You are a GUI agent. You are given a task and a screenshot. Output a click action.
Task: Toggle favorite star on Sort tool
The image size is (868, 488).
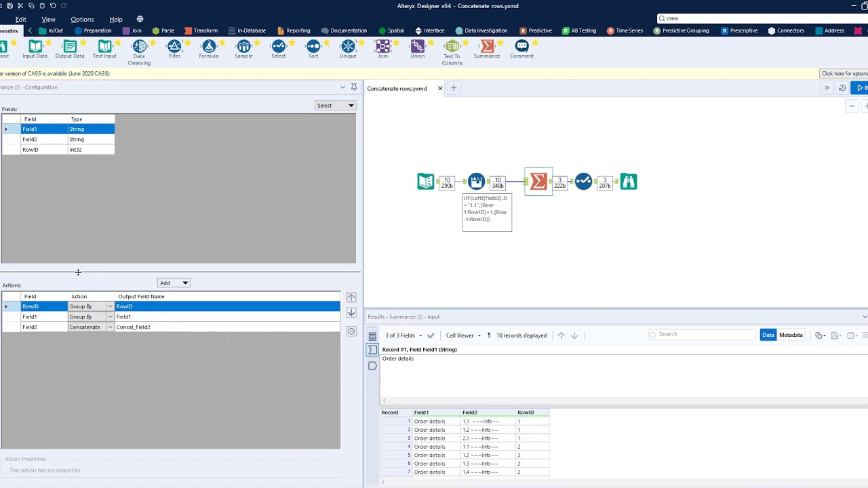tap(326, 43)
